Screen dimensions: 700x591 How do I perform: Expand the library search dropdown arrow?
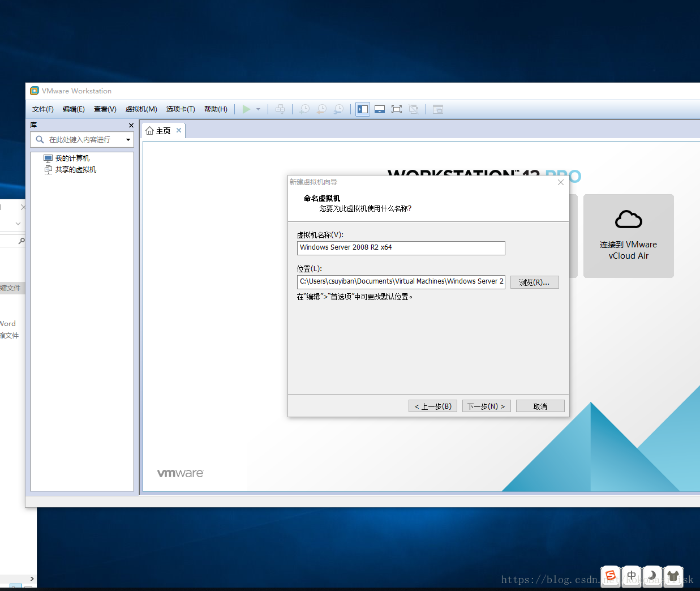pyautogui.click(x=128, y=140)
